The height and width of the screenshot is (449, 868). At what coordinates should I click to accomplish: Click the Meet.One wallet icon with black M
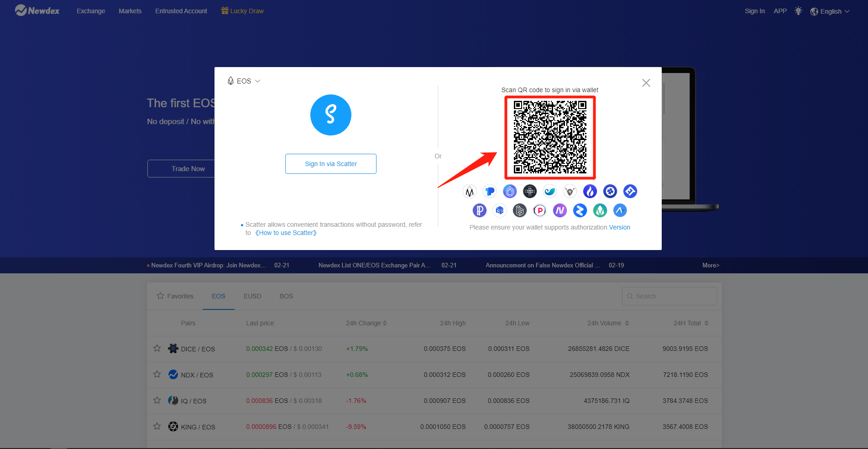470,191
